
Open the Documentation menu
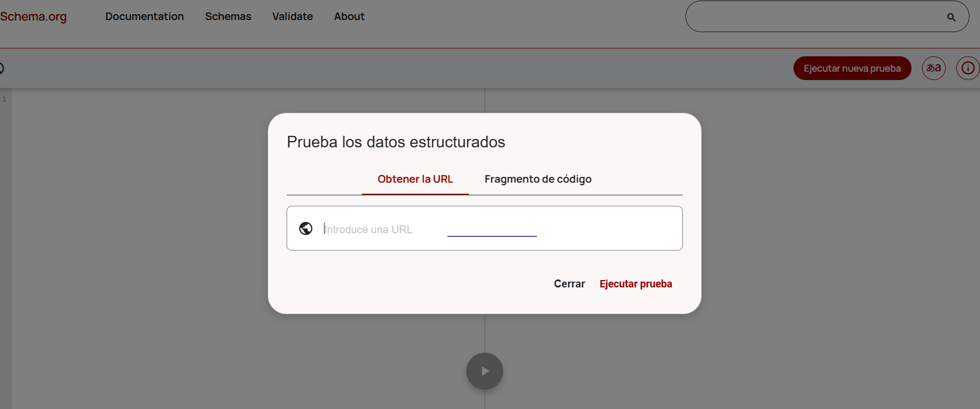pyautogui.click(x=144, y=16)
